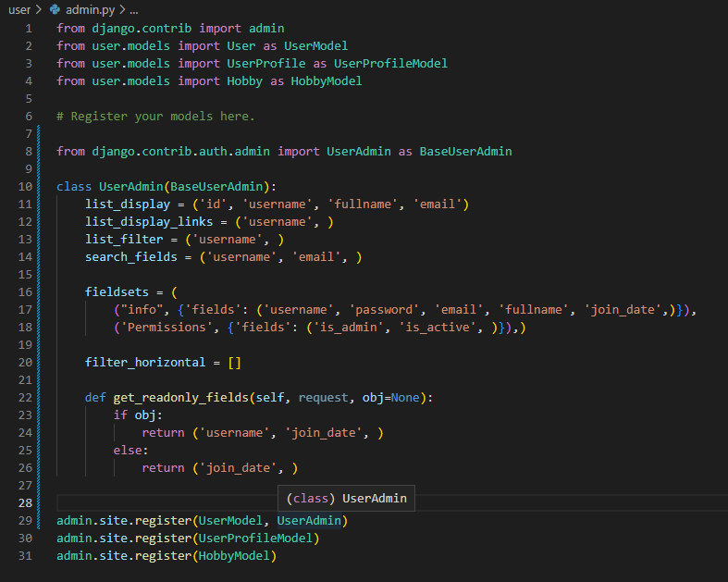Click line number 10 in gutter
Screen dimensions: 728x582
click(26, 187)
